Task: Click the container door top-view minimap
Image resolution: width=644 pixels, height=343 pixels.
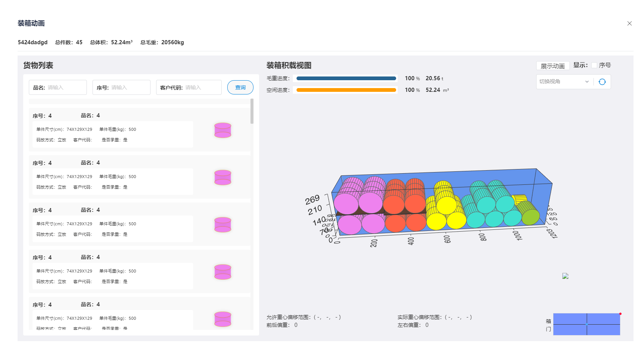Action: [586, 324]
